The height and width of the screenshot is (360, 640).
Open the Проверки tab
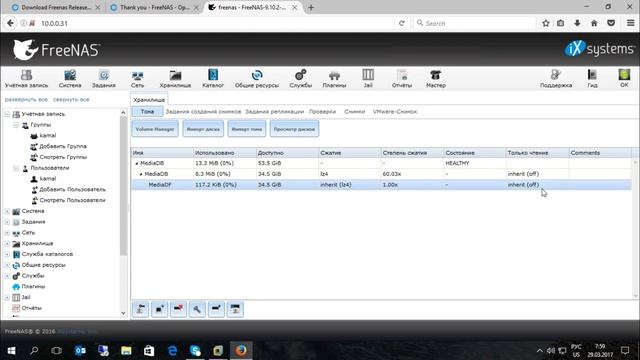point(322,111)
